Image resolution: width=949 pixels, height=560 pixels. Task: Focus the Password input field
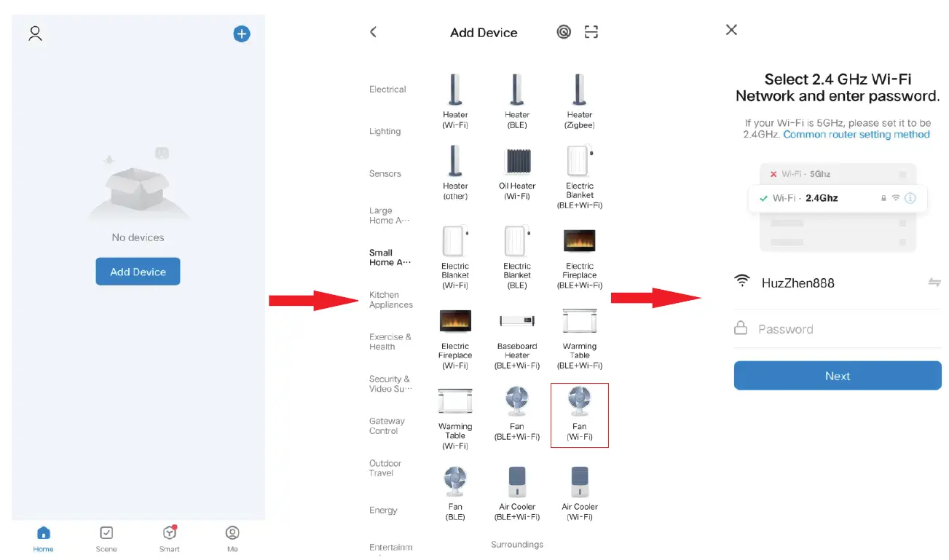(x=838, y=329)
